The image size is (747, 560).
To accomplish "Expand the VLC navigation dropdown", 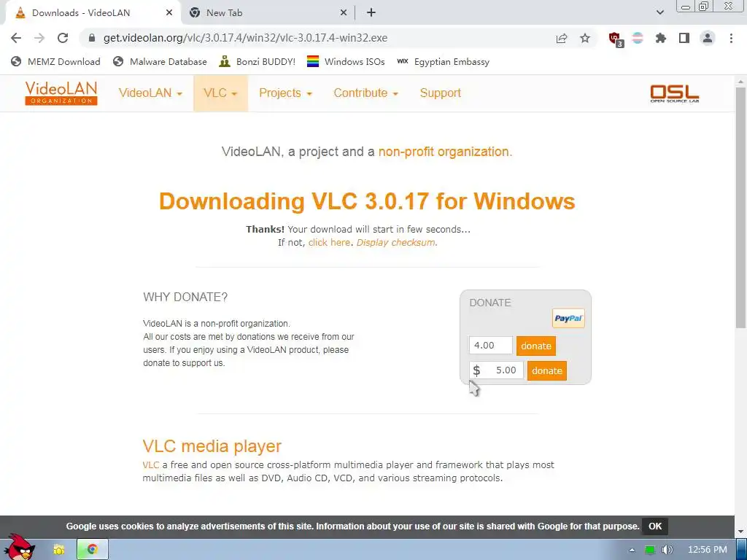I will tap(220, 93).
